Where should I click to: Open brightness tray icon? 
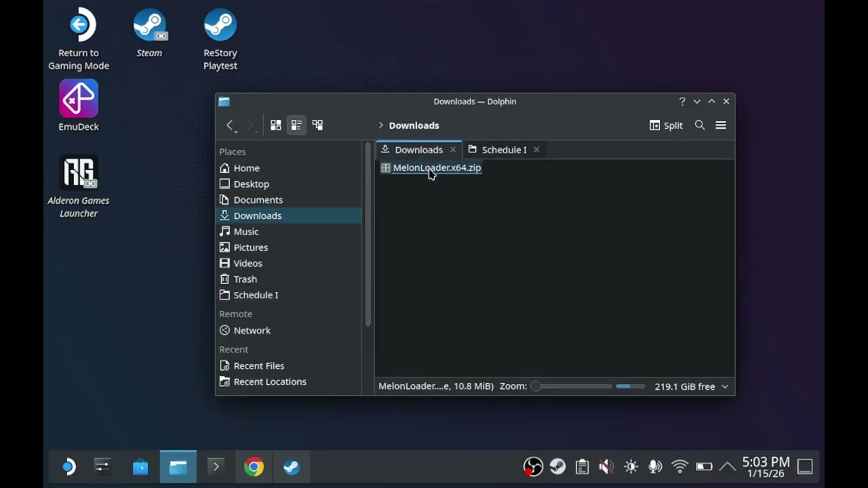pos(631,466)
